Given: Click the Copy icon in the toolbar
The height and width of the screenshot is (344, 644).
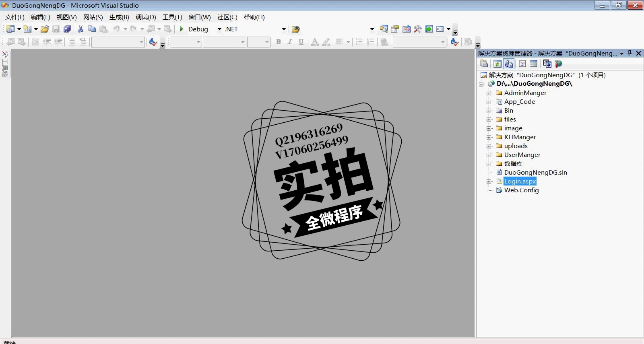Looking at the screenshot, I should click(92, 29).
